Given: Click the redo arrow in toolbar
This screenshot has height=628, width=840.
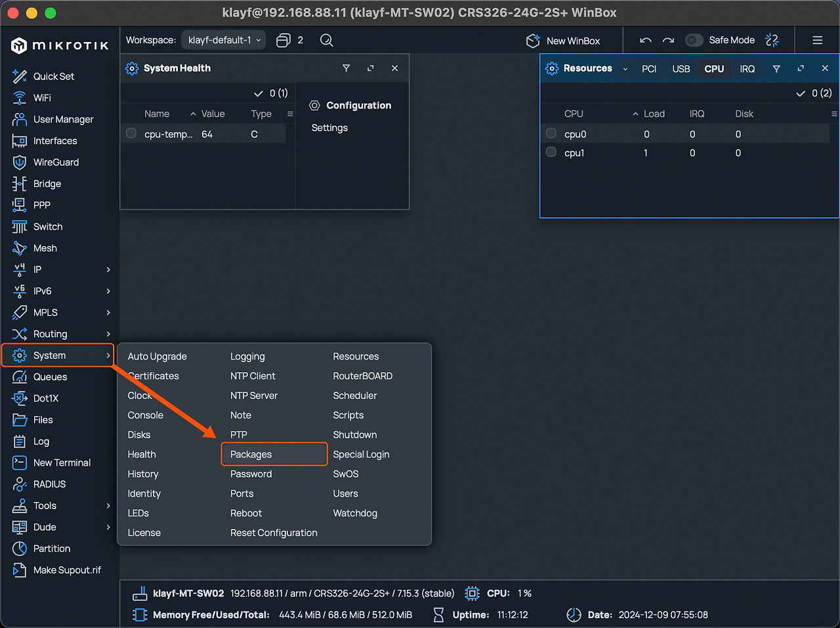Looking at the screenshot, I should [668, 40].
